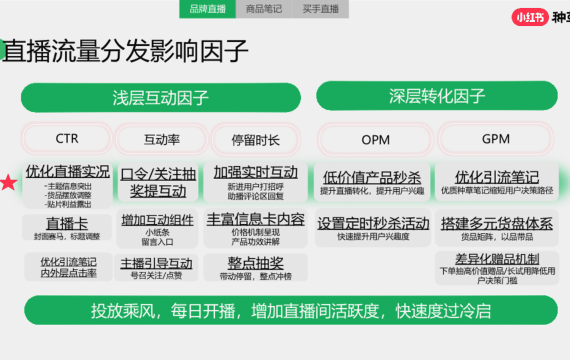Click the text 优质种草笔记缩短用户决策路径
This screenshot has height=360, width=570.
point(497,190)
